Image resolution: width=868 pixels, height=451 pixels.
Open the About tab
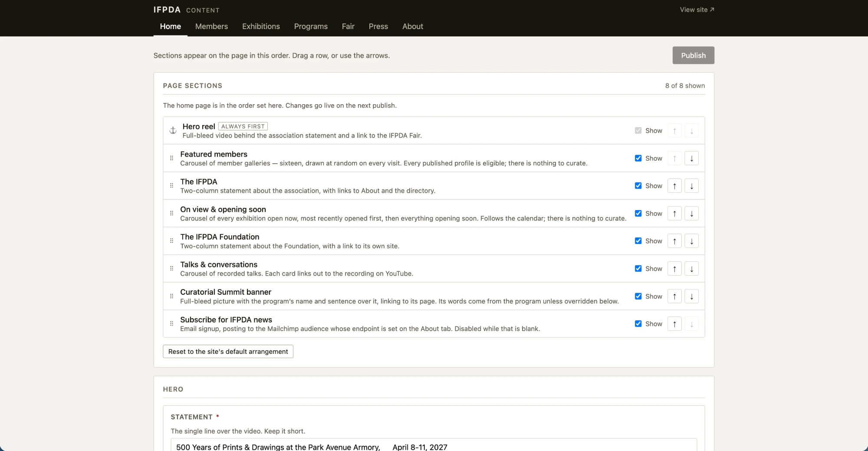click(x=413, y=26)
